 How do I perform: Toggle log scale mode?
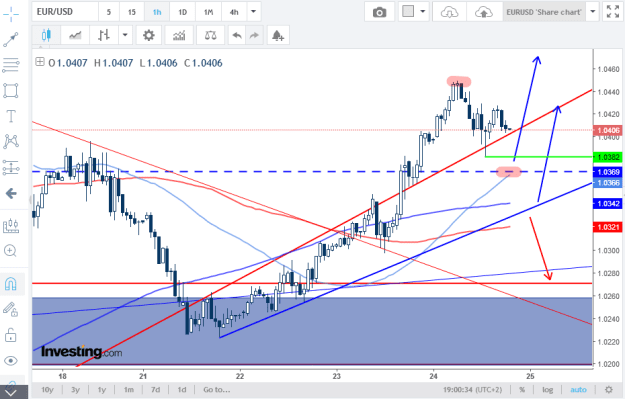[x=548, y=390]
